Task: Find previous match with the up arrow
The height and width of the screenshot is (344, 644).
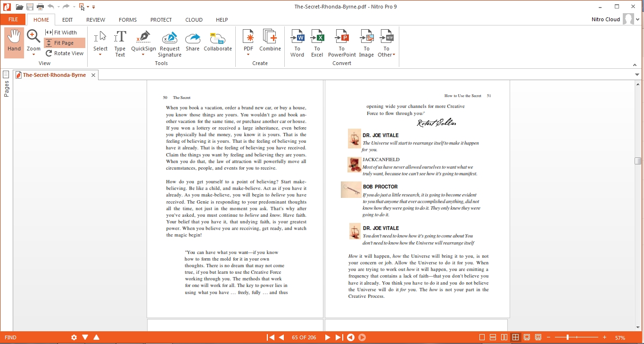Action: 97,337
